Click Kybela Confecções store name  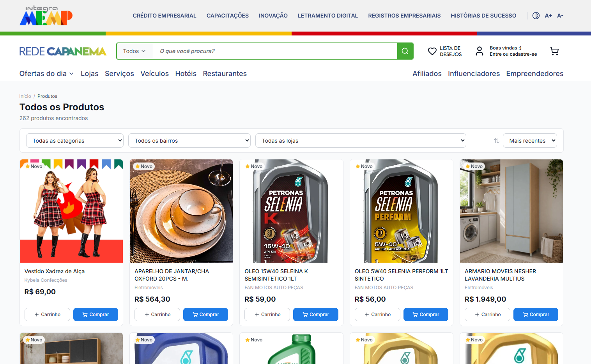coord(46,280)
